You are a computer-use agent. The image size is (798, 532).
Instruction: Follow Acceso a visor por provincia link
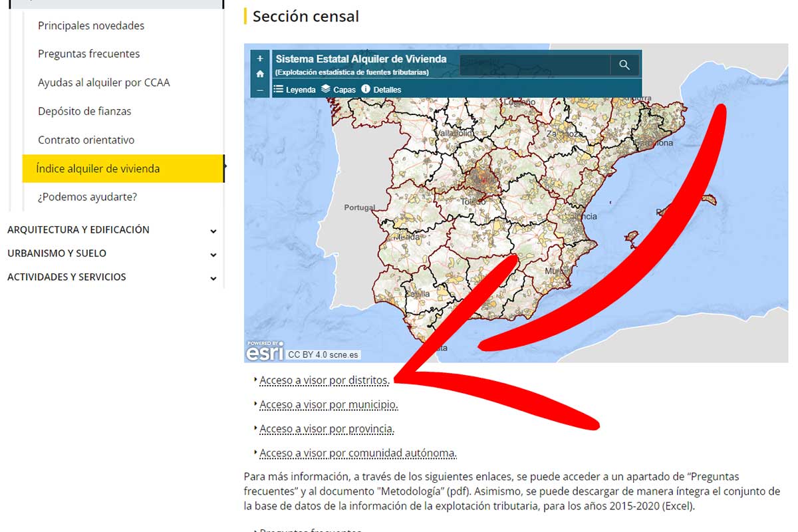[x=327, y=429]
